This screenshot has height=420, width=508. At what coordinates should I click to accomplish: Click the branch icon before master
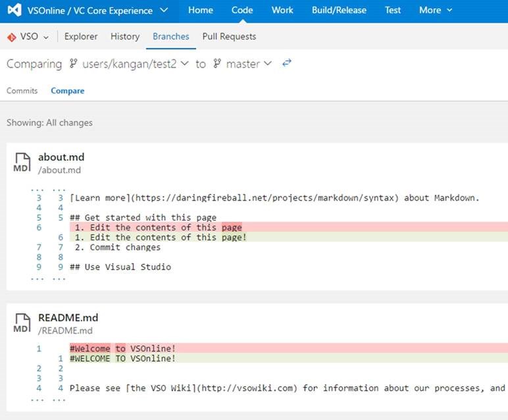pos(217,63)
